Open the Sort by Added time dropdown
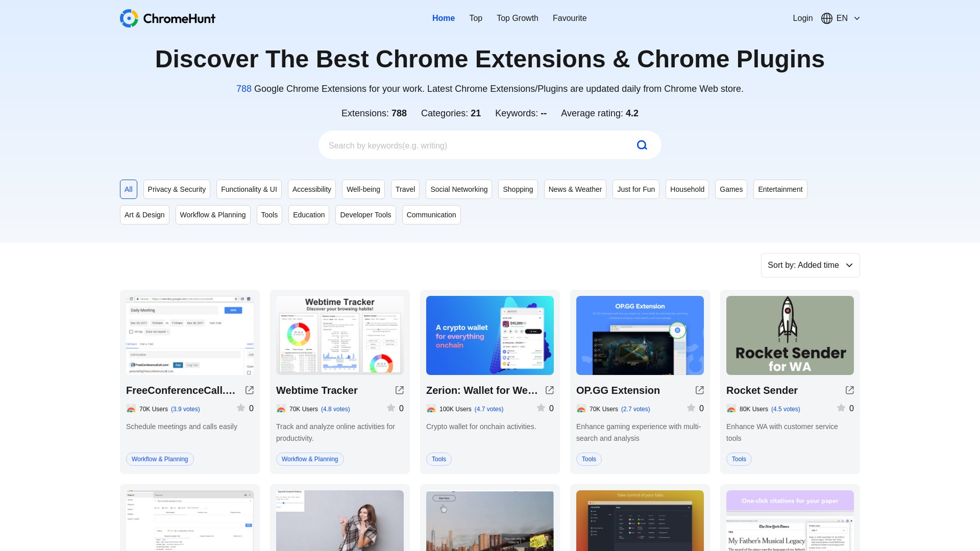Image resolution: width=980 pixels, height=551 pixels. [810, 265]
